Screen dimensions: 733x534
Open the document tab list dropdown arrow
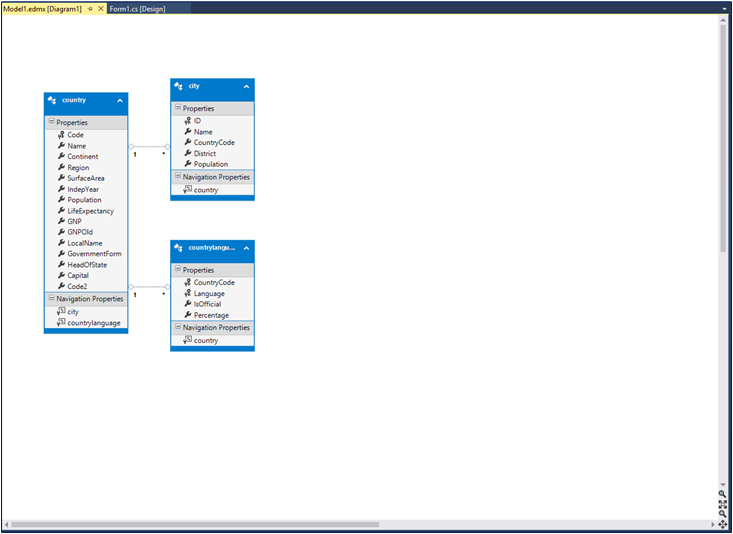[x=722, y=9]
